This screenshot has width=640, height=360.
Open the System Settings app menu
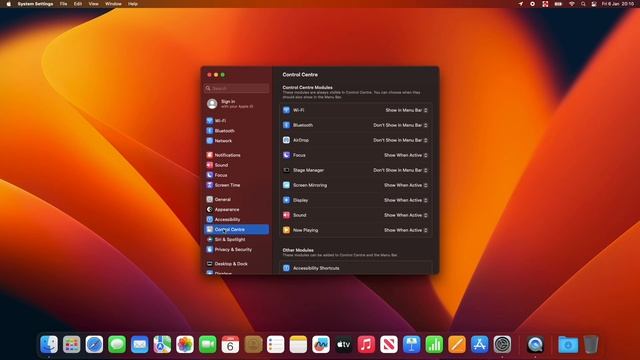[35, 4]
